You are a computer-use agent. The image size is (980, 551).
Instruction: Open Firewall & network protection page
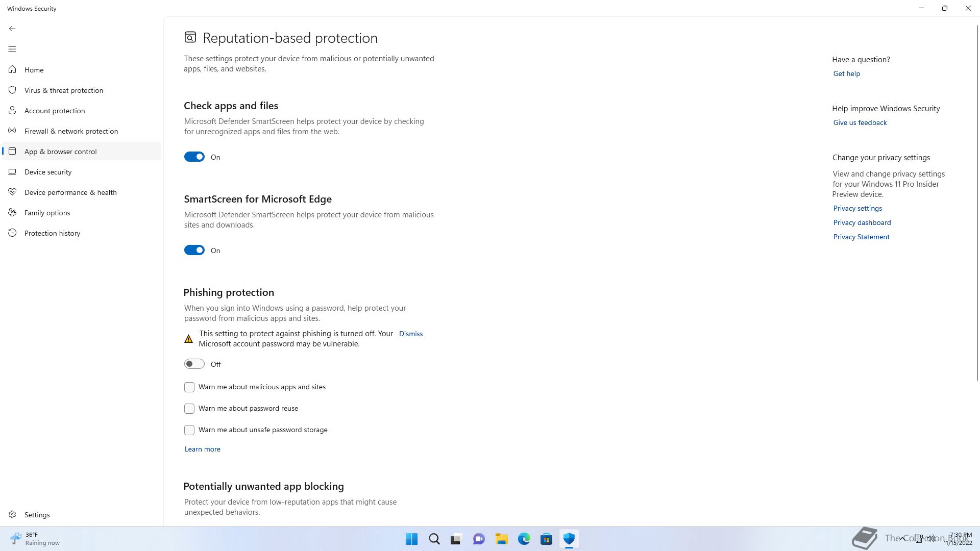(x=82, y=131)
